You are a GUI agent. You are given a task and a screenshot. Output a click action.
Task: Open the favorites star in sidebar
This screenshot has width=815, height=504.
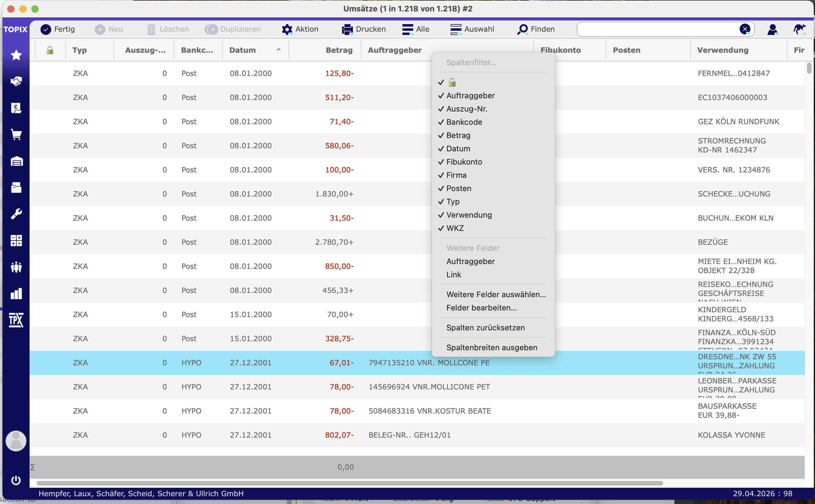[16, 55]
